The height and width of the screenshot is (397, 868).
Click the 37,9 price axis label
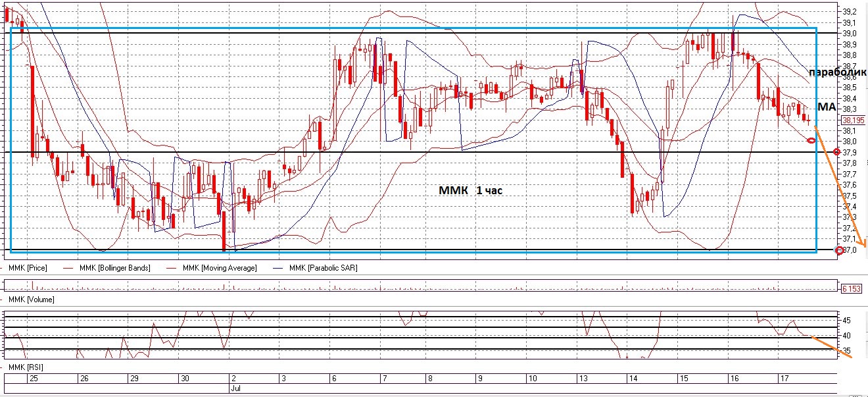848,152
